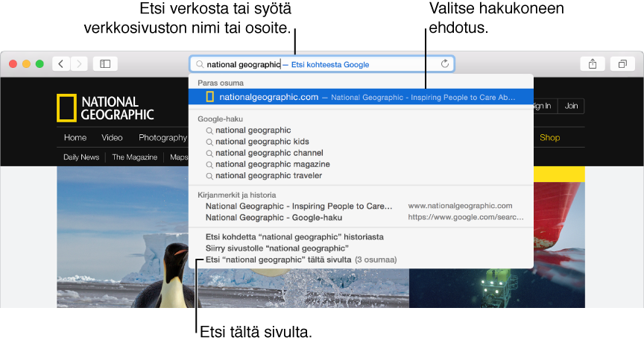The width and height of the screenshot is (644, 346).
Task: Choose "national geographic traveler" suggestion
Action: pyautogui.click(x=268, y=175)
